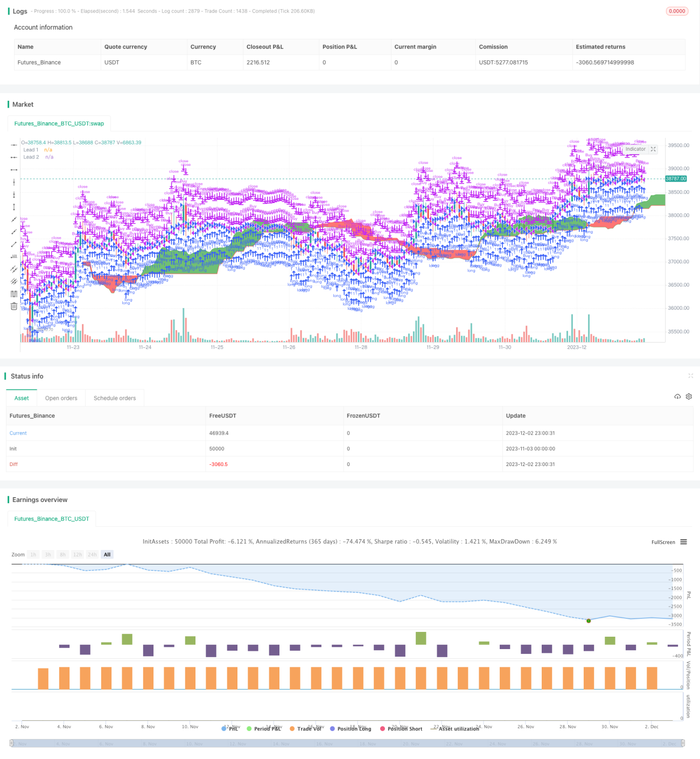Open the gear settings in Status info

pos(689,396)
